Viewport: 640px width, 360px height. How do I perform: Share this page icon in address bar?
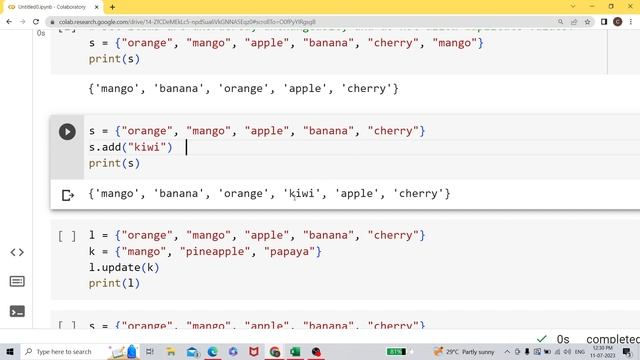point(574,22)
